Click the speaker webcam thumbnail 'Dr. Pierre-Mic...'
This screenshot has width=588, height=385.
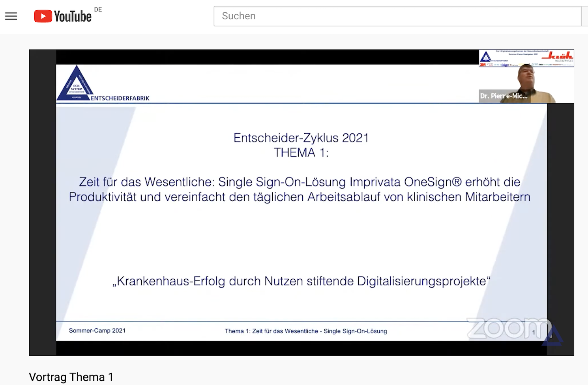[526, 77]
